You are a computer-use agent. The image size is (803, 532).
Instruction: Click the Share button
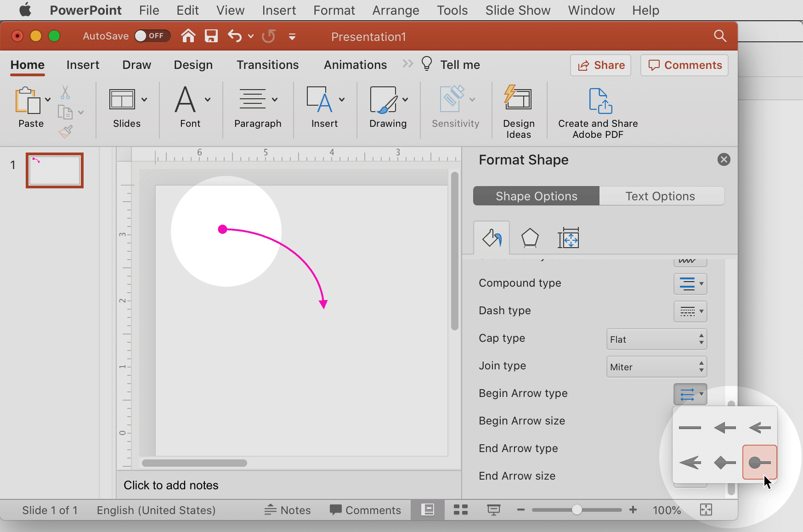pos(601,65)
